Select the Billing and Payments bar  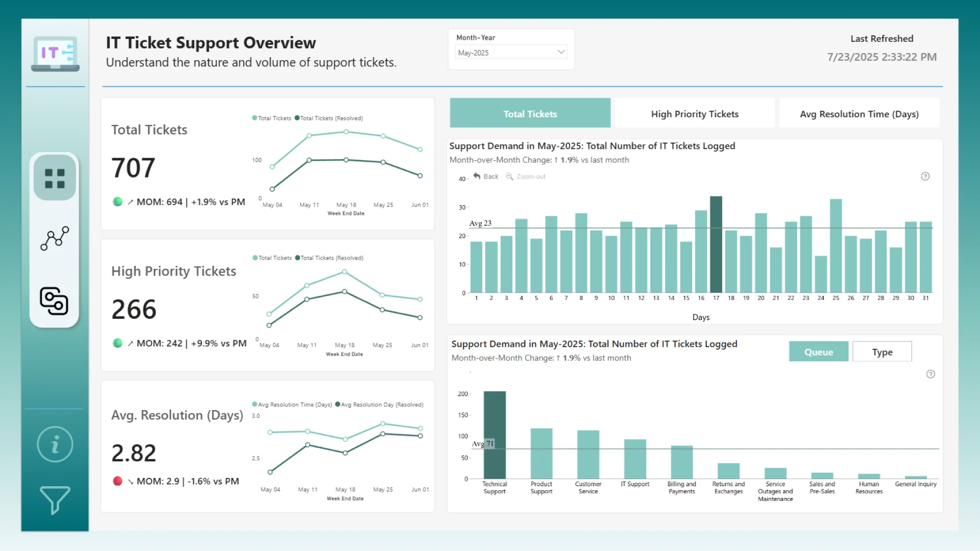point(682,462)
